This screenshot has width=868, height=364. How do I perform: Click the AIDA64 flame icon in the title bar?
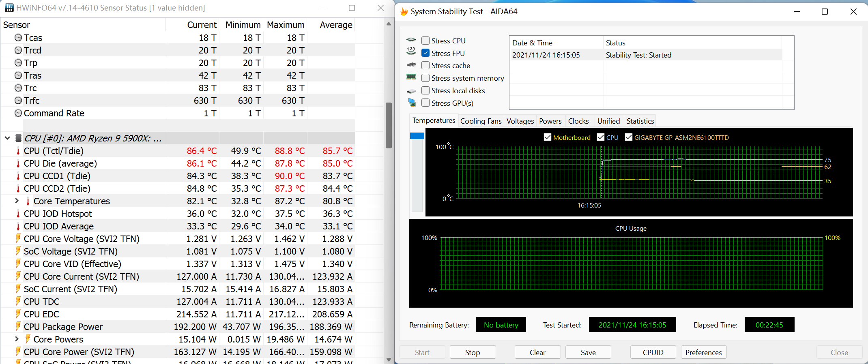coord(404,11)
